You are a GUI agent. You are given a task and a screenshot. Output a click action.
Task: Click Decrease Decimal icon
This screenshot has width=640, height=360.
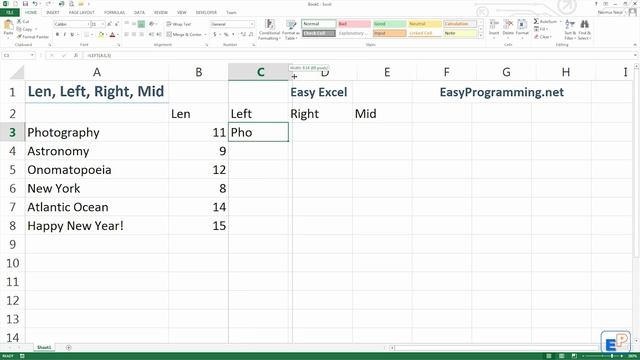(x=251, y=35)
